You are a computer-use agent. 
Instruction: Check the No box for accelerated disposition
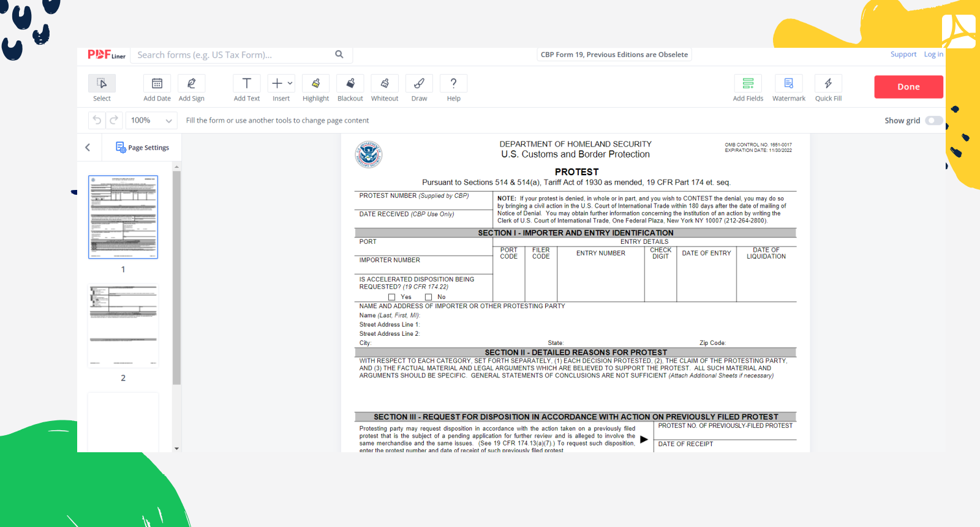(428, 297)
